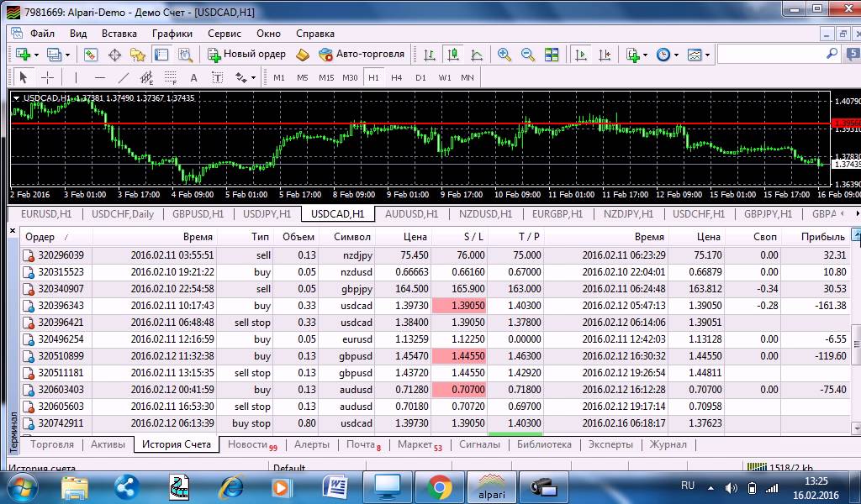
Task: Click the toolbar search field
Action: pyautogui.click(x=771, y=54)
